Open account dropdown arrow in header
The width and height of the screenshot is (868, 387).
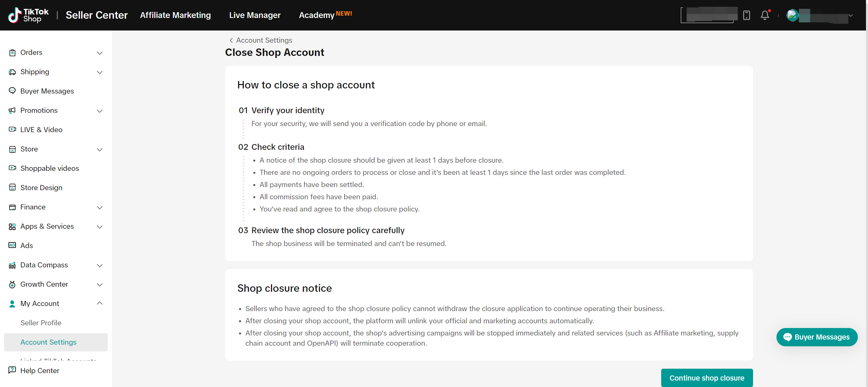[850, 16]
